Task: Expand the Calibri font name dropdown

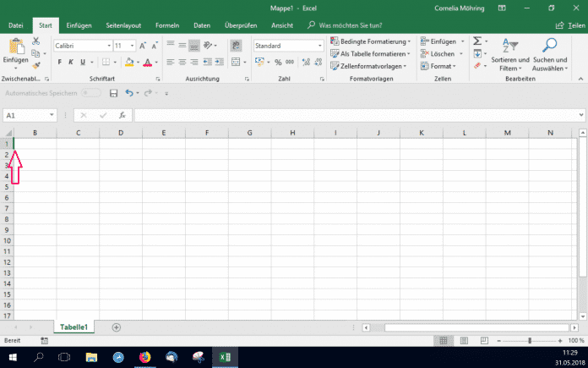Action: (109, 45)
